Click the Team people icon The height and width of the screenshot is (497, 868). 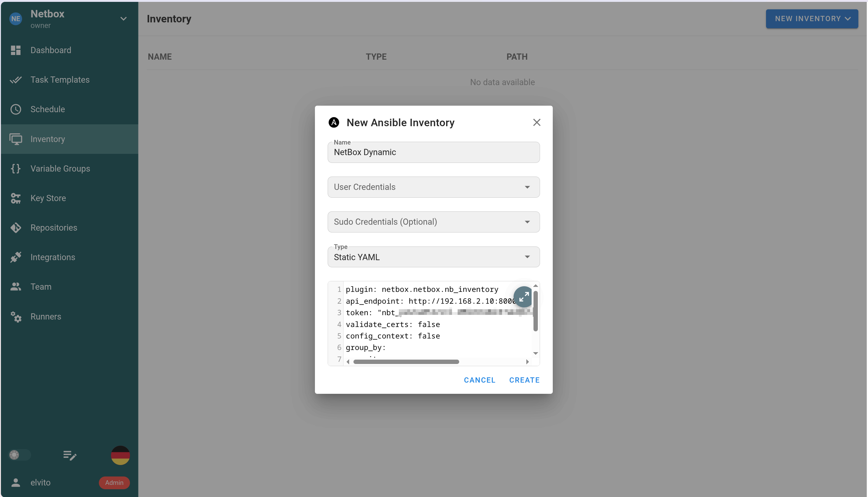point(16,287)
